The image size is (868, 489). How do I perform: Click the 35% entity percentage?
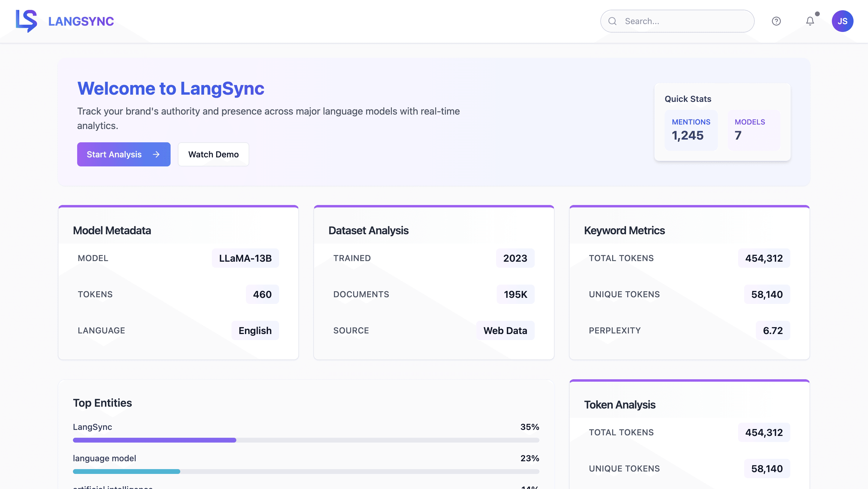[x=529, y=427]
